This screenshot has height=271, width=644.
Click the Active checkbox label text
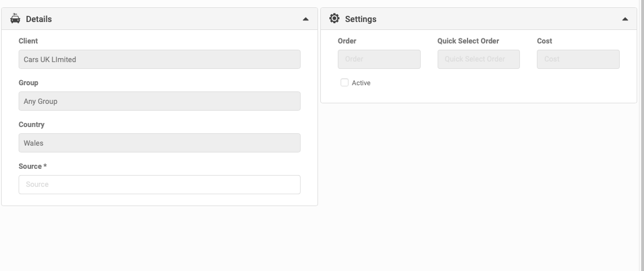pos(361,83)
